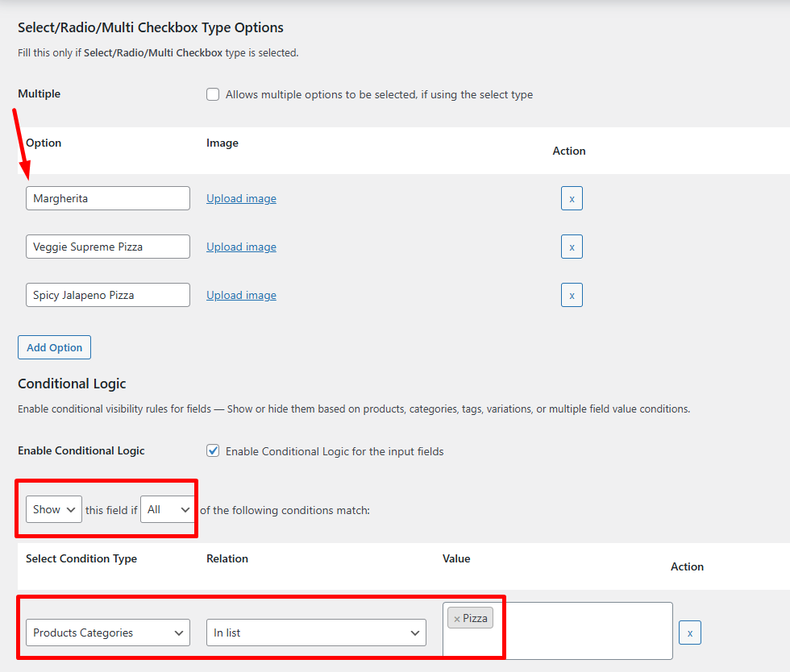Click the x button to delete Margherita option

pyautogui.click(x=572, y=198)
